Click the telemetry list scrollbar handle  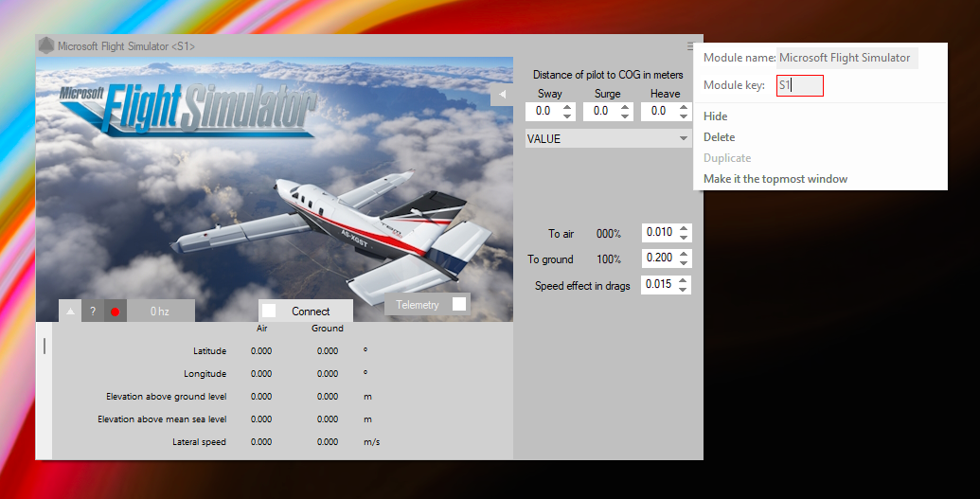pos(45,346)
